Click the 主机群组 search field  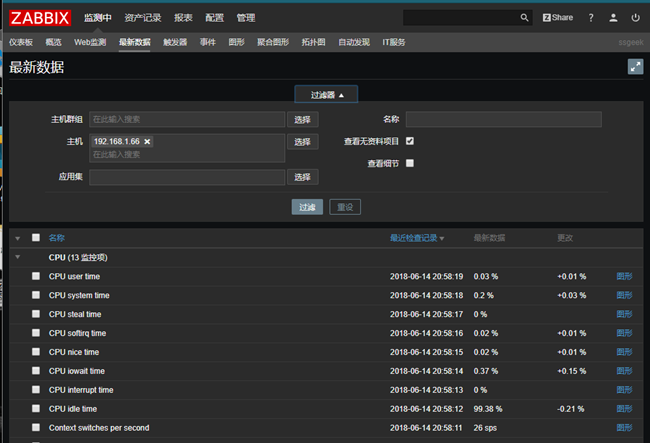[x=187, y=119]
